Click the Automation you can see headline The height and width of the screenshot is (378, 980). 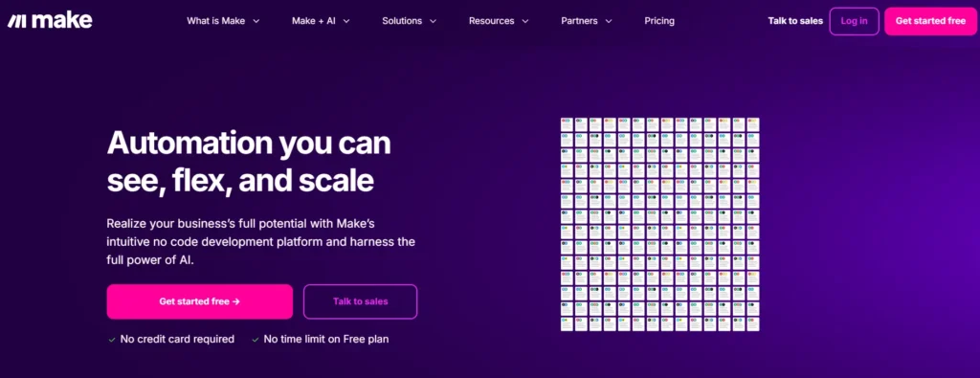click(249, 162)
